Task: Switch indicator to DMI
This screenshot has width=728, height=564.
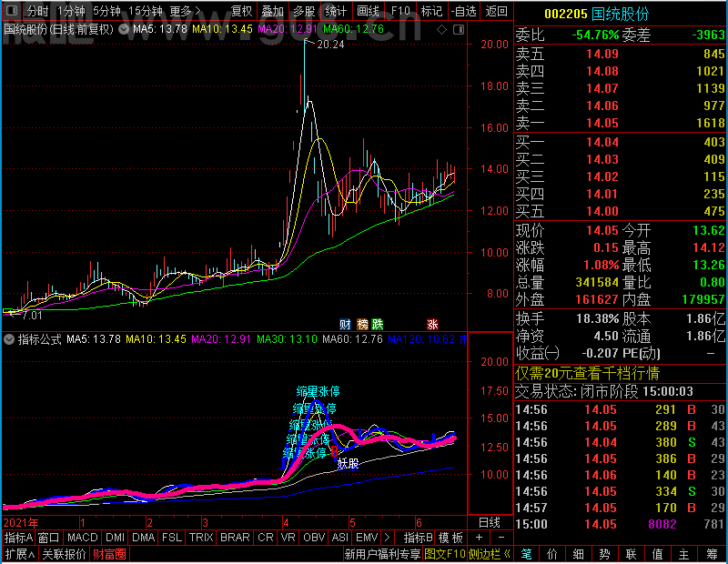Action: coord(115,538)
